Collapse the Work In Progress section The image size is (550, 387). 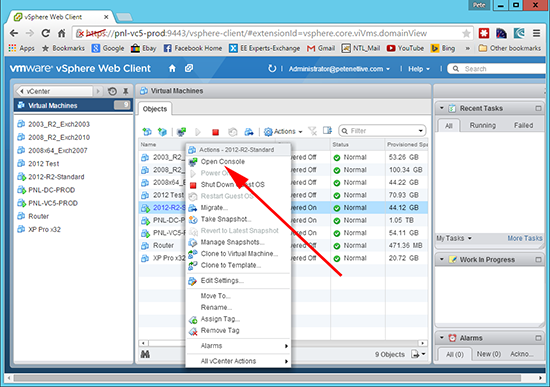[442, 259]
